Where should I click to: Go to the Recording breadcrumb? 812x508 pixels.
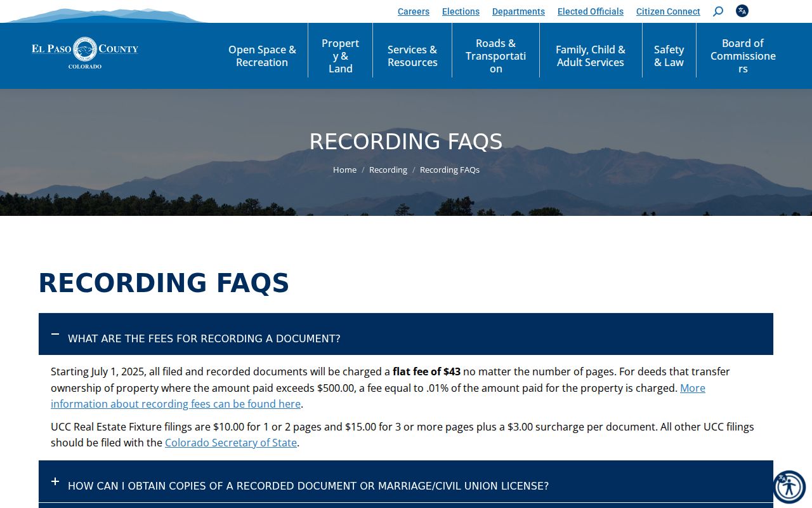coord(388,170)
